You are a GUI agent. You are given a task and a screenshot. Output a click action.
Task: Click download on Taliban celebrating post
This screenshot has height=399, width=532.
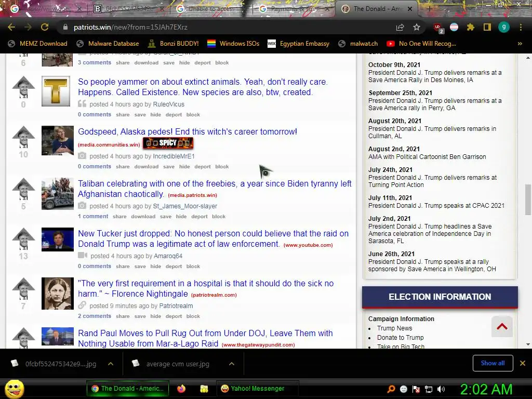pos(143,217)
